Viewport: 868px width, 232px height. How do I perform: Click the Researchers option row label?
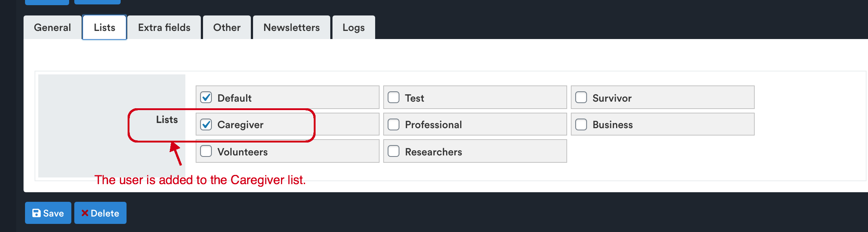[x=434, y=152]
